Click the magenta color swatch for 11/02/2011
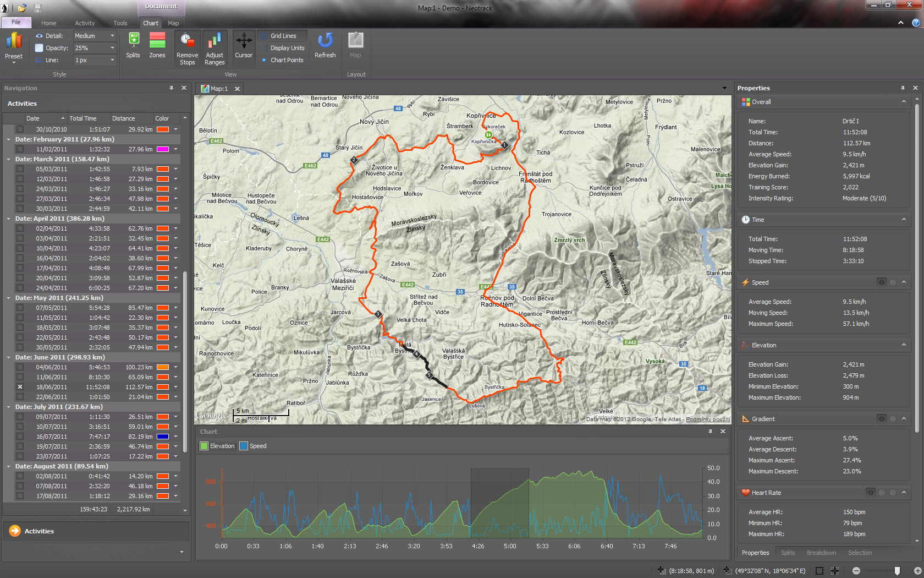The image size is (924, 578). coord(162,149)
